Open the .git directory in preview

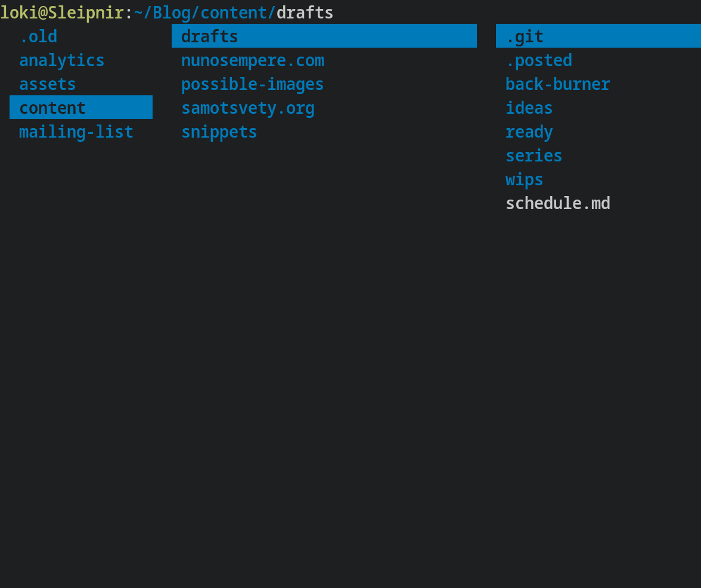598,36
